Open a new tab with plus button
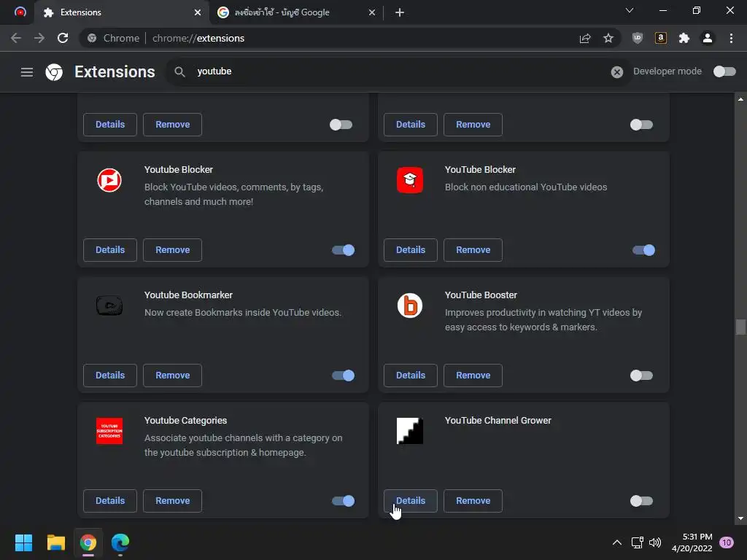Viewport: 747px width, 560px height. pyautogui.click(x=400, y=12)
